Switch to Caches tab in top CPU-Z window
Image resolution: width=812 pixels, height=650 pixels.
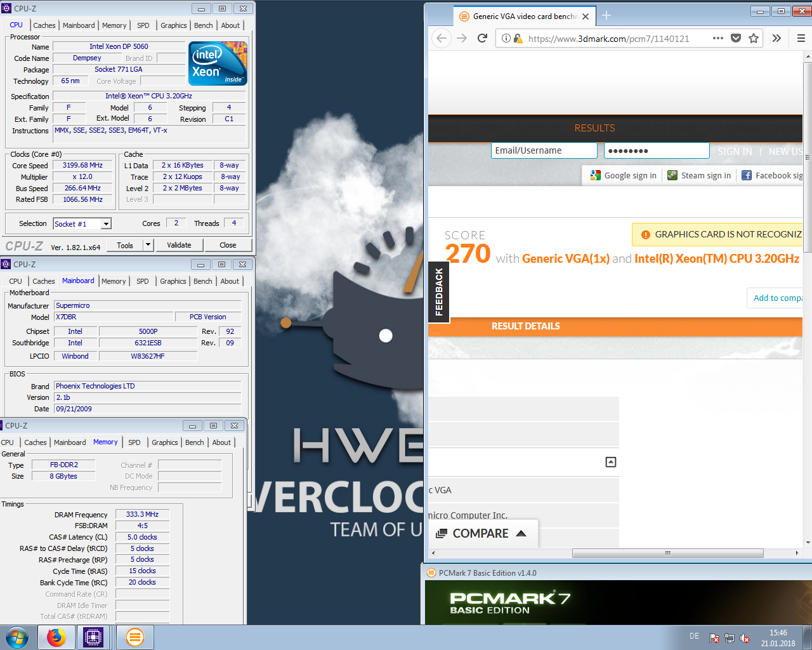[44, 25]
